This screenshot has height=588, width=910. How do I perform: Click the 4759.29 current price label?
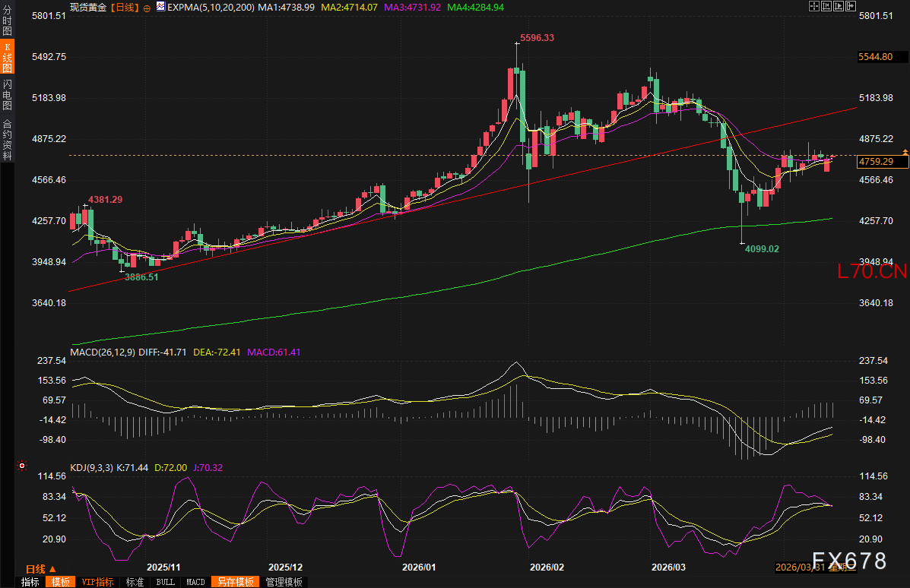[877, 161]
